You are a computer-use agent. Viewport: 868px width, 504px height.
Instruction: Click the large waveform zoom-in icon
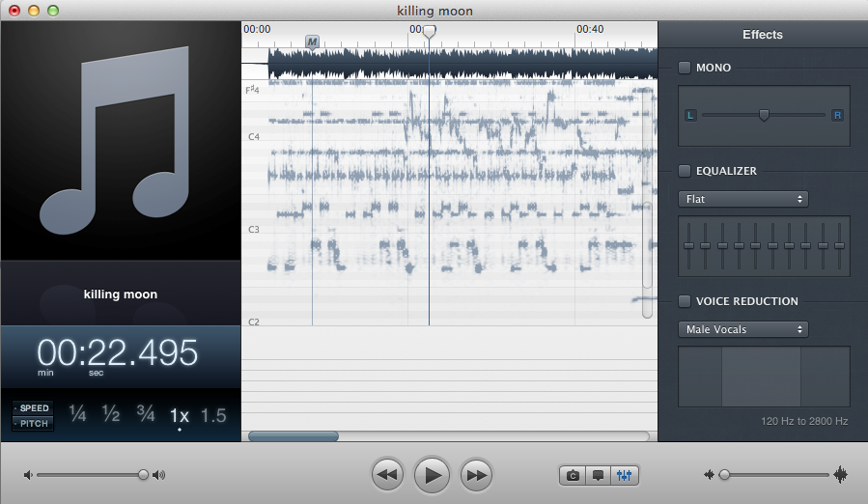840,475
